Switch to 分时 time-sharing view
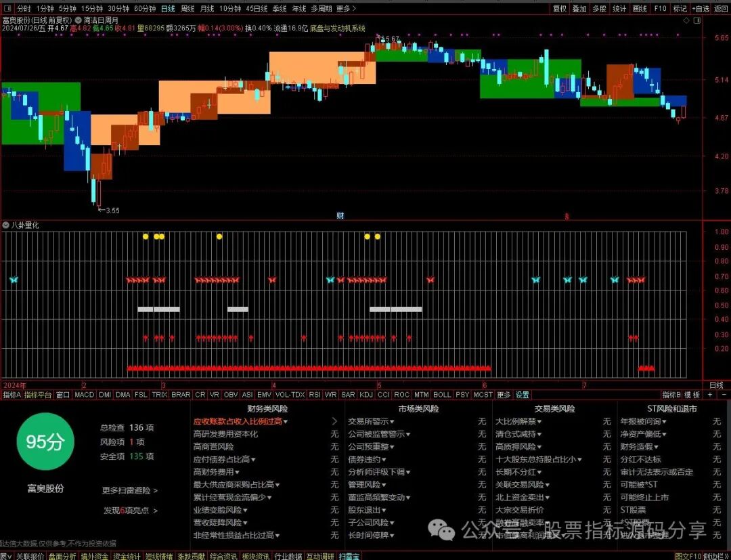 [x=24, y=9]
